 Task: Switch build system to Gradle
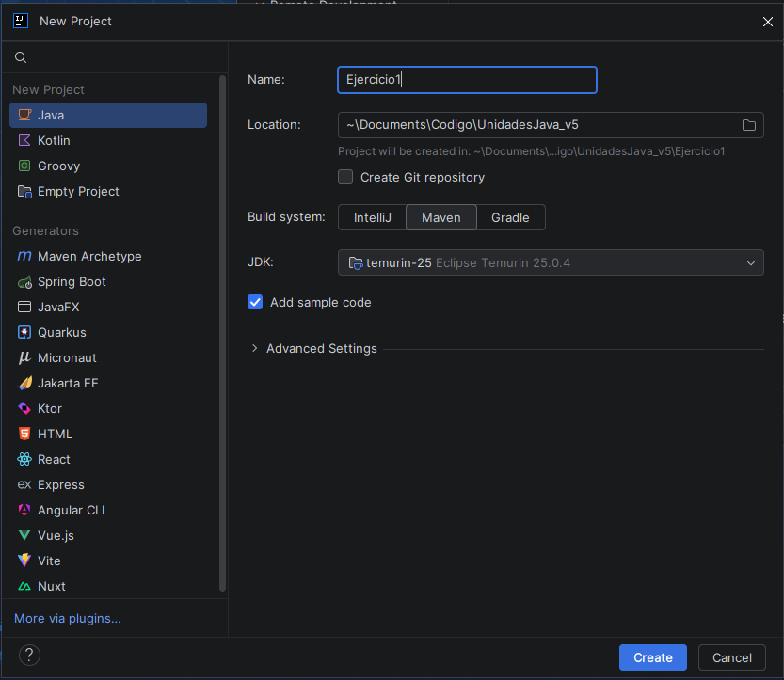[510, 217]
